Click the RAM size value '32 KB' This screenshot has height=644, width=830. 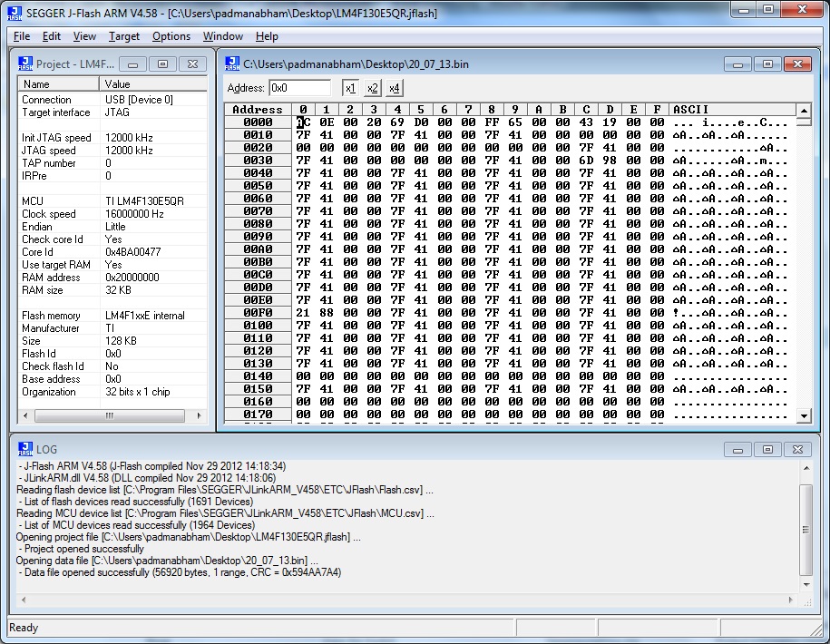(118, 290)
